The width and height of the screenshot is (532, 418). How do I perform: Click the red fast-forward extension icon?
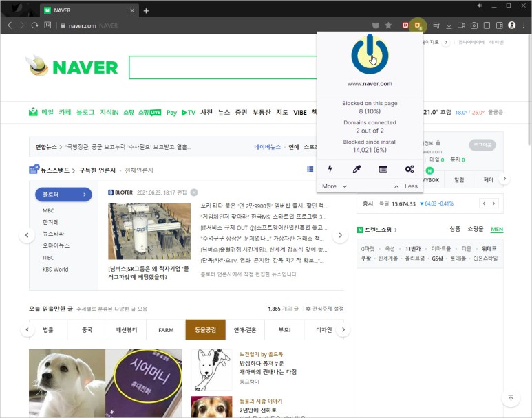[x=405, y=25]
